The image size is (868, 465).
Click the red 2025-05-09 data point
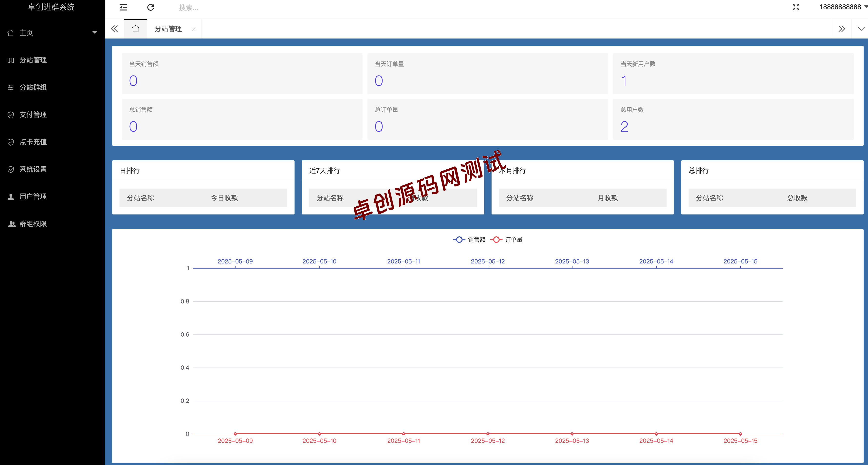tap(235, 434)
